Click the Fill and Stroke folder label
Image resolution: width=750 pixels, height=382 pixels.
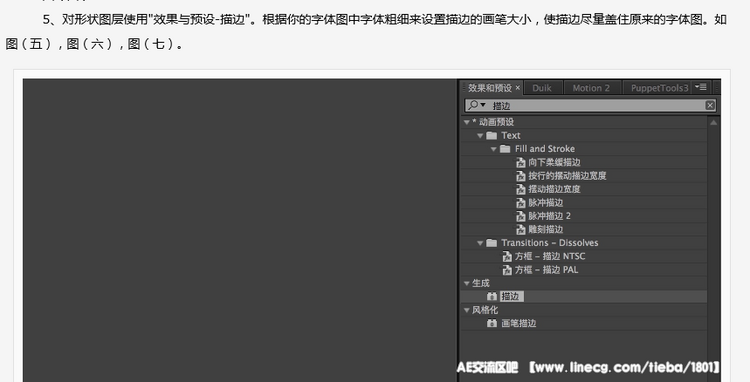[x=545, y=149]
